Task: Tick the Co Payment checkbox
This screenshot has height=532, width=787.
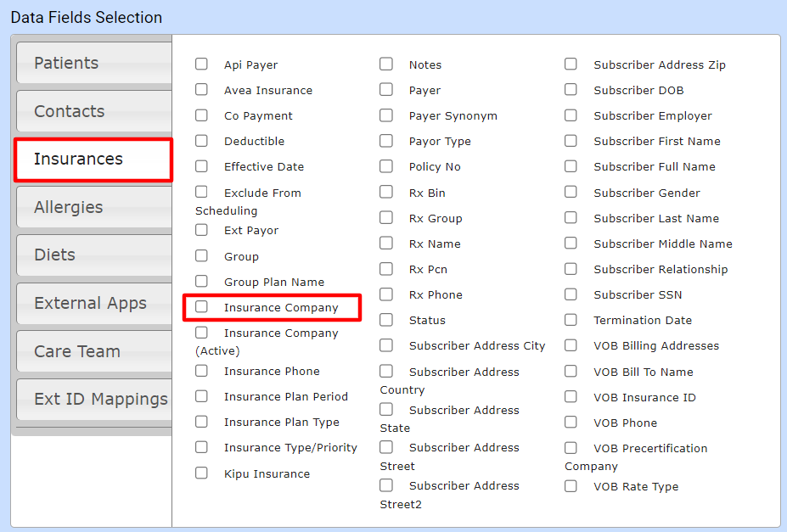Action: [202, 115]
